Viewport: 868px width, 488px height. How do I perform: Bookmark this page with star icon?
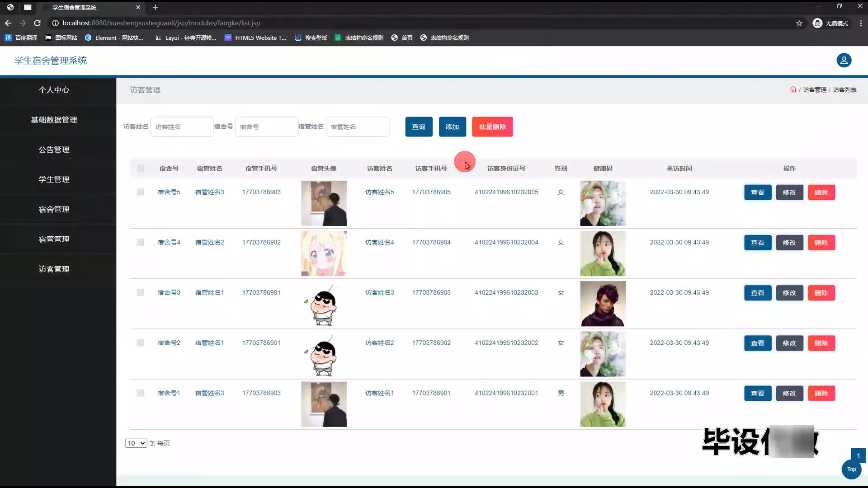pyautogui.click(x=799, y=23)
